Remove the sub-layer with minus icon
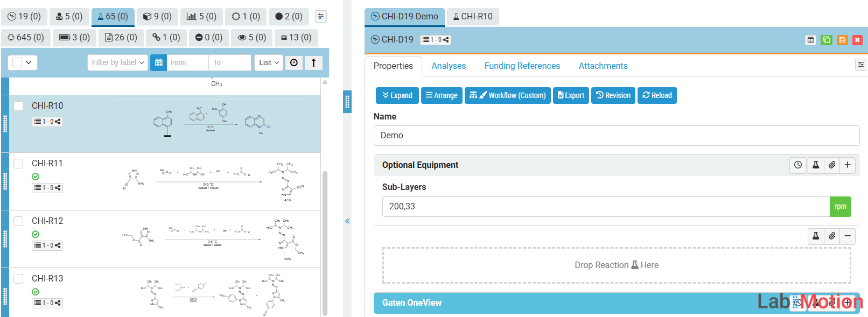The height and width of the screenshot is (317, 868). click(x=848, y=236)
